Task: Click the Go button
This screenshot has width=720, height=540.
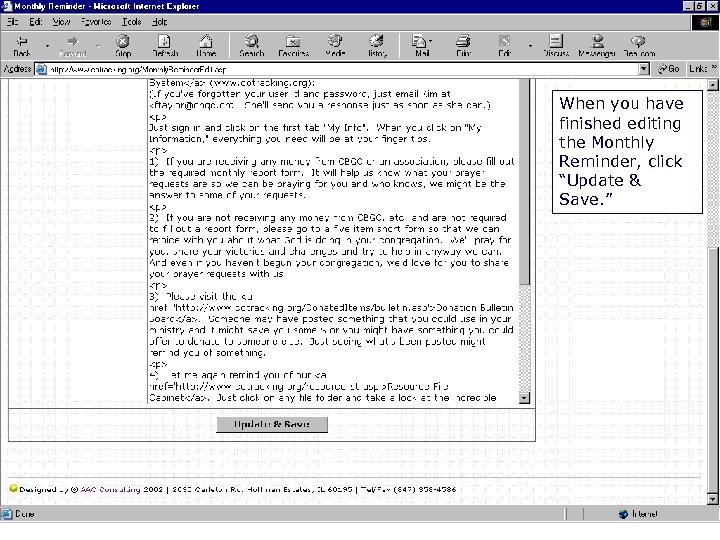Action: click(x=669, y=69)
